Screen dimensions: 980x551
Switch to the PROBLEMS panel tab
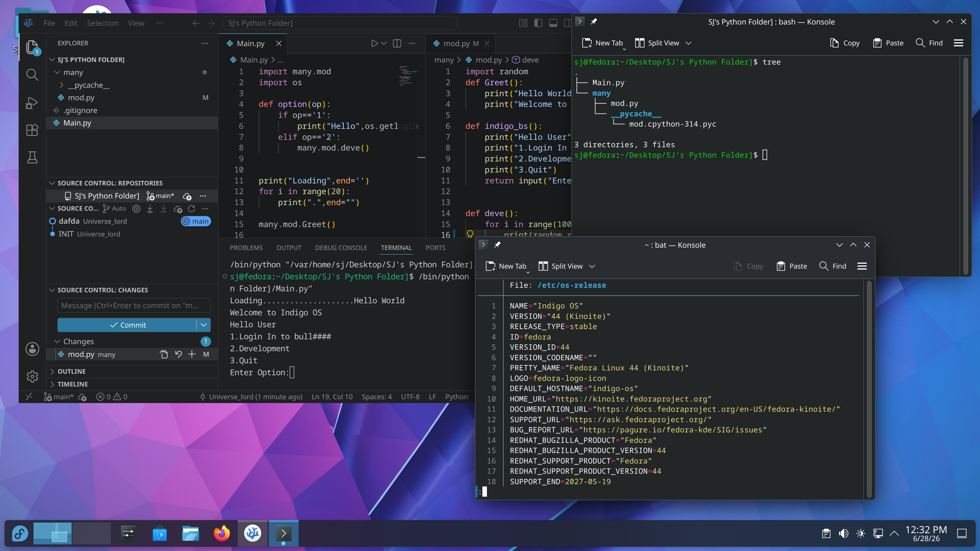[x=246, y=247]
